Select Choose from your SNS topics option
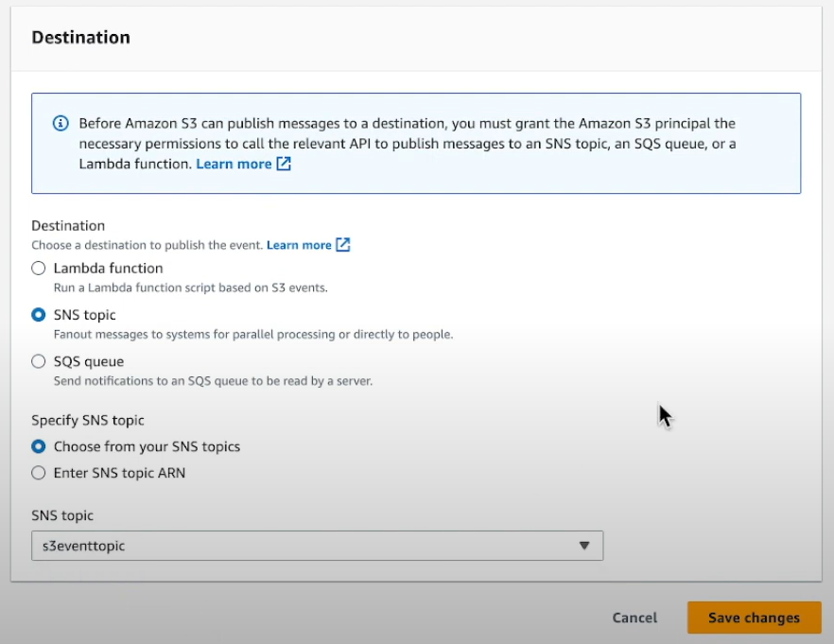This screenshot has width=834, height=644. 38,446
